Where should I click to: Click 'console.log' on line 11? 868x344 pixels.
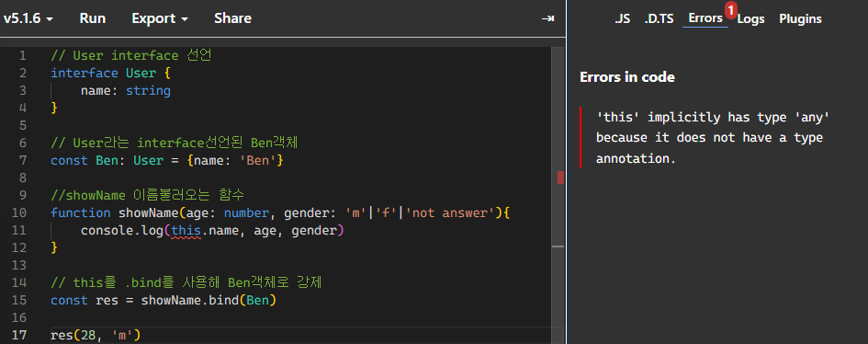(122, 231)
